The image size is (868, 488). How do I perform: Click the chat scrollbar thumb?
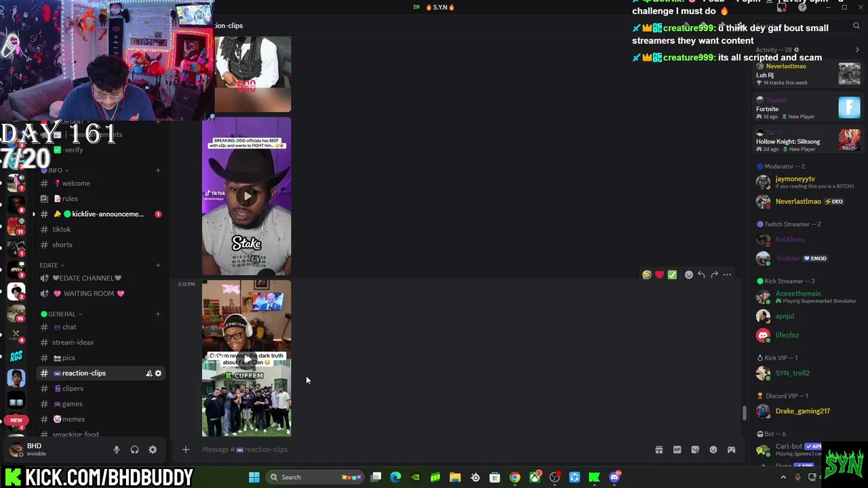click(744, 413)
